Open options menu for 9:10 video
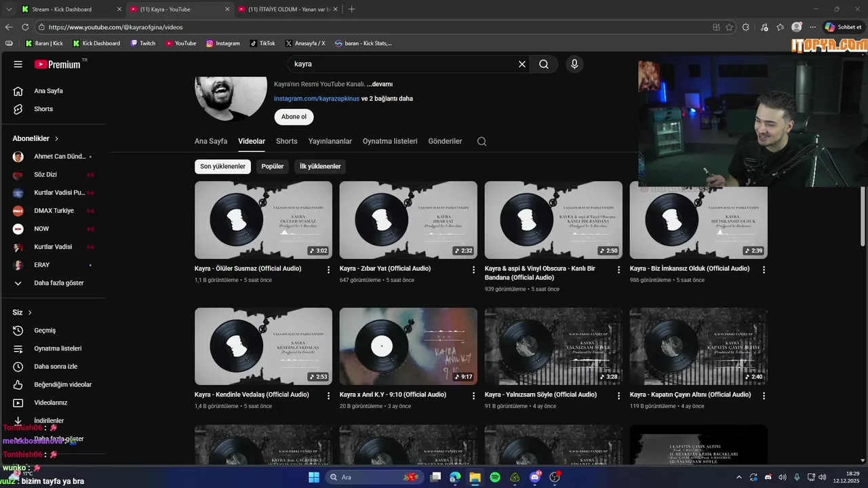 click(x=474, y=396)
